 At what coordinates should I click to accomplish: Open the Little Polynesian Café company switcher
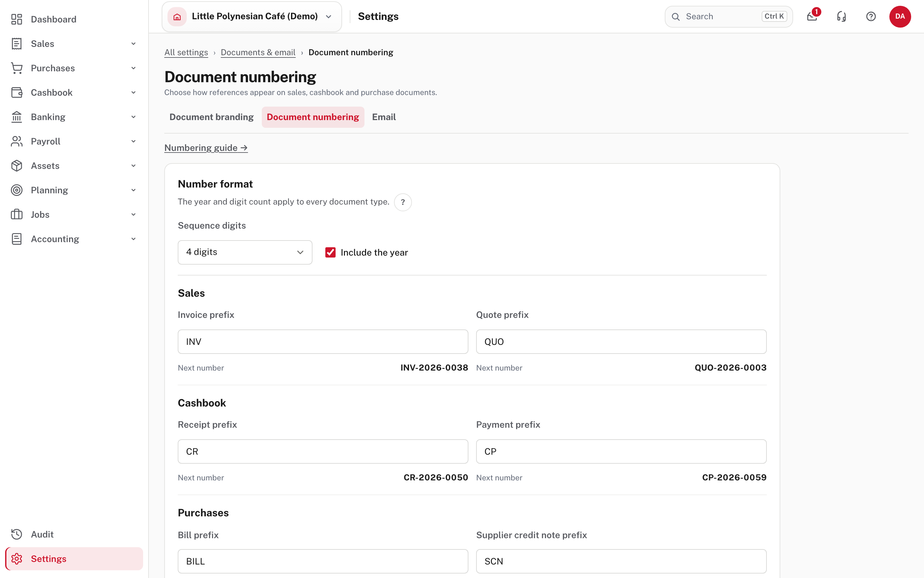click(x=252, y=16)
